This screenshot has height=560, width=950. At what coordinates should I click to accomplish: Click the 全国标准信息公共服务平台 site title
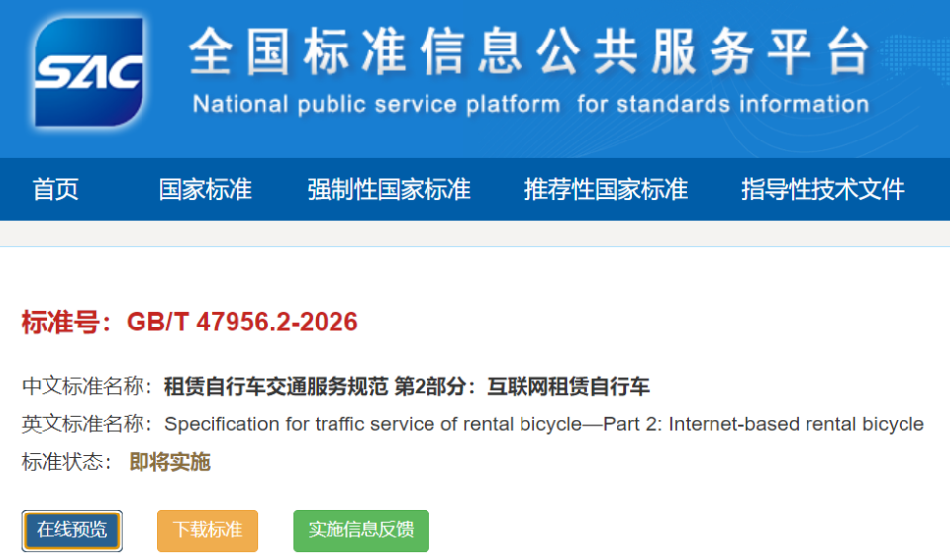click(x=529, y=51)
